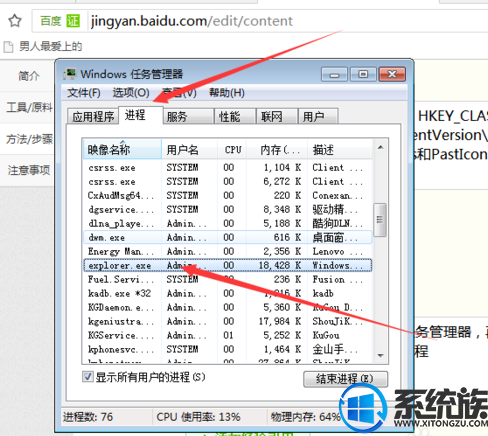Click the Lenovo description cell
Image resolution: width=488 pixels, height=436 pixels.
pos(337,251)
